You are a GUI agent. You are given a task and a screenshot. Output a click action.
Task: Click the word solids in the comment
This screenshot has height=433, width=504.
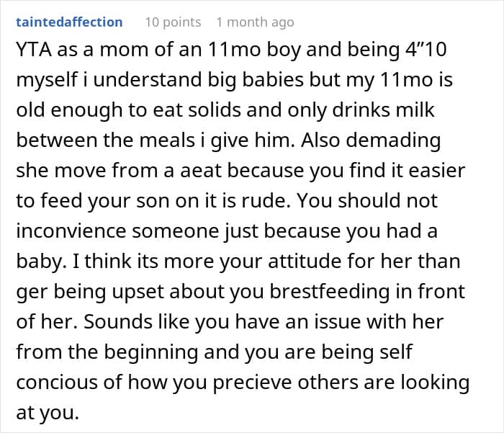(215, 110)
